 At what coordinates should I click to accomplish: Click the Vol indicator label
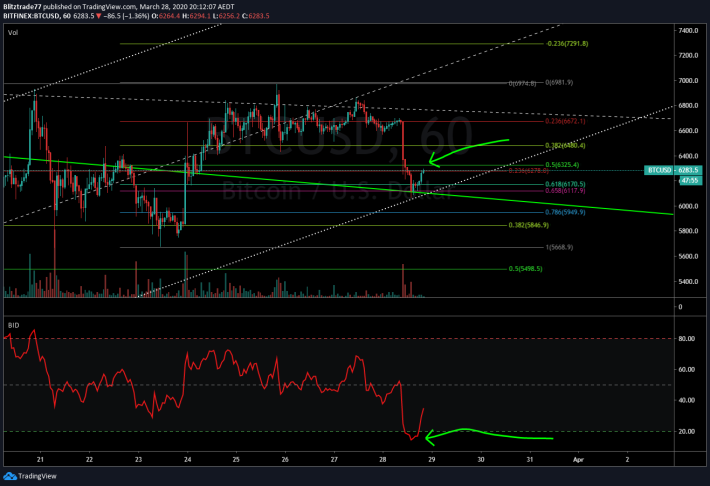point(13,33)
